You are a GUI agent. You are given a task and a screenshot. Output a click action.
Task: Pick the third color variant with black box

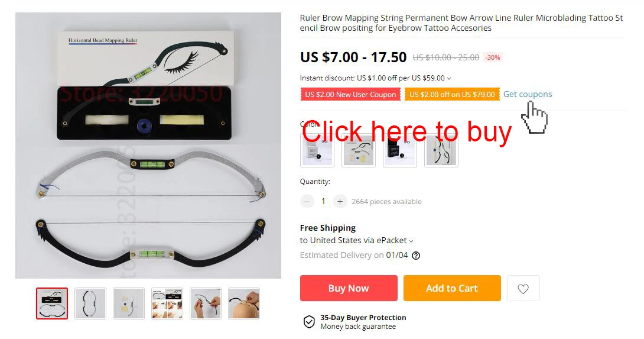click(399, 150)
